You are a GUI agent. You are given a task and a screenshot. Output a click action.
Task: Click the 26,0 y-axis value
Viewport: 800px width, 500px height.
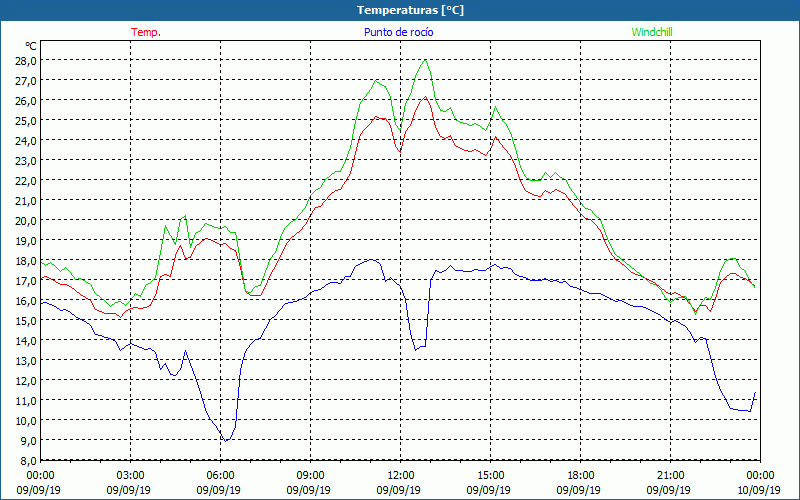27,101
